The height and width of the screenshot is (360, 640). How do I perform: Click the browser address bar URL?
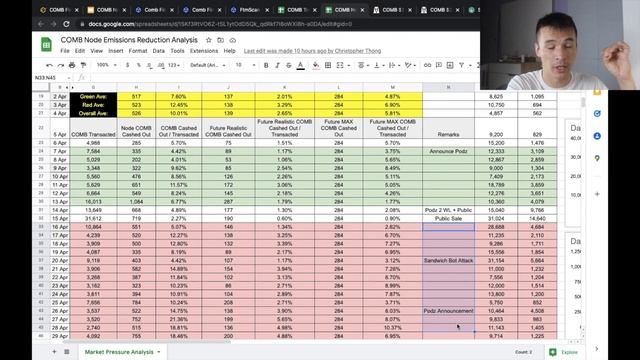[220, 24]
